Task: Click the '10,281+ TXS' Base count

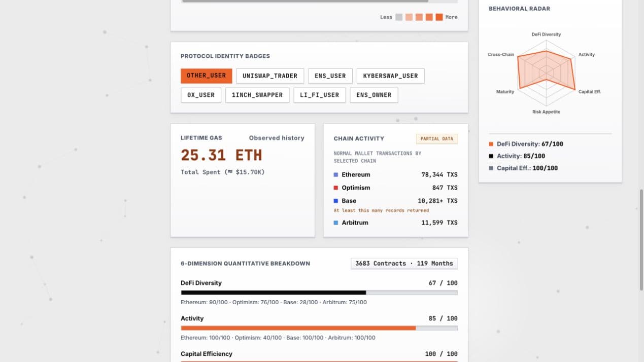Action: (437, 201)
